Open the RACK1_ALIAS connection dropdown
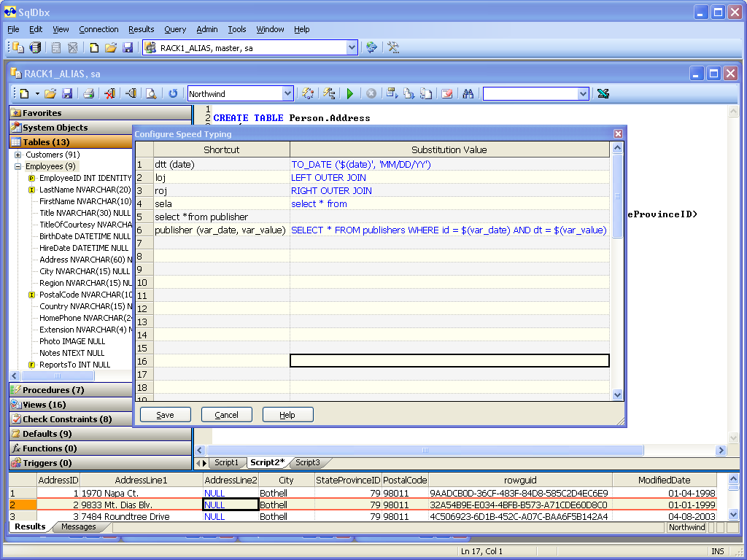 (x=352, y=47)
